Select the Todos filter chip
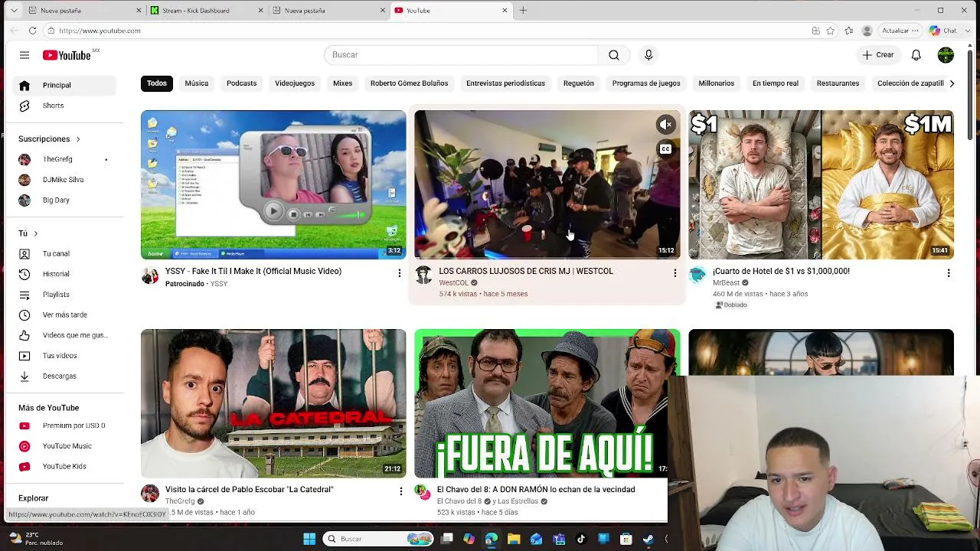Screen dimensions: 980x551 pos(157,83)
